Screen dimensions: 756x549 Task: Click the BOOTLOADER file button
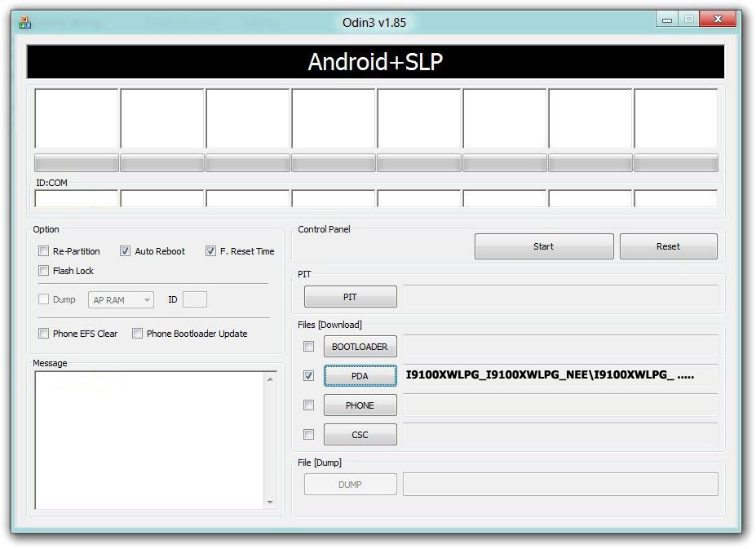pyautogui.click(x=360, y=347)
